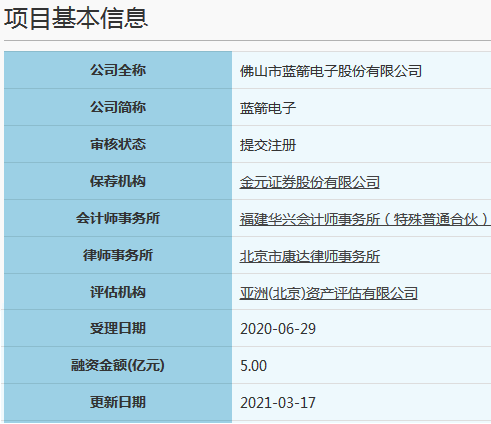Click the 保荐机构 row label
This screenshot has width=491, height=424.
click(x=118, y=181)
